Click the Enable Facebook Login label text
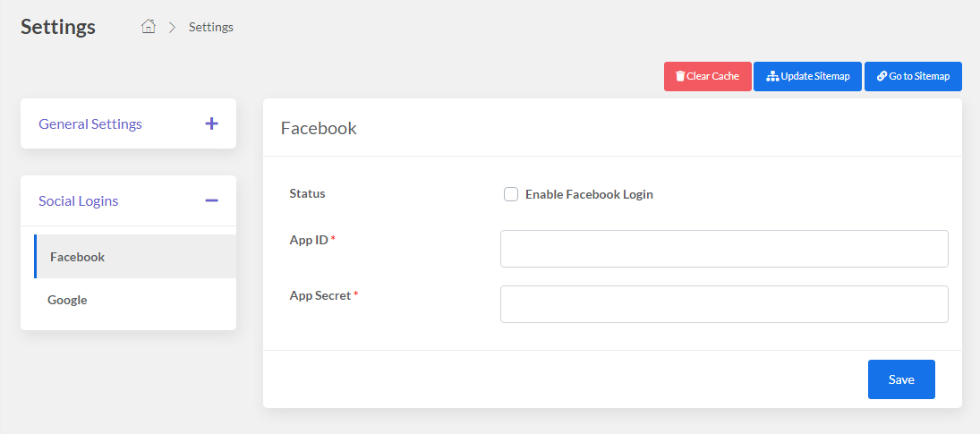The image size is (980, 434). [590, 194]
